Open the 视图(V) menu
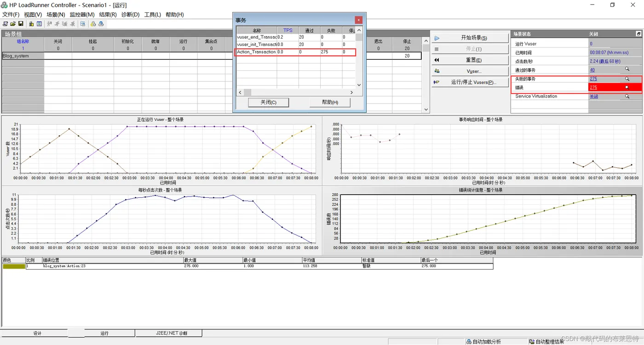This screenshot has width=644, height=345. point(33,14)
